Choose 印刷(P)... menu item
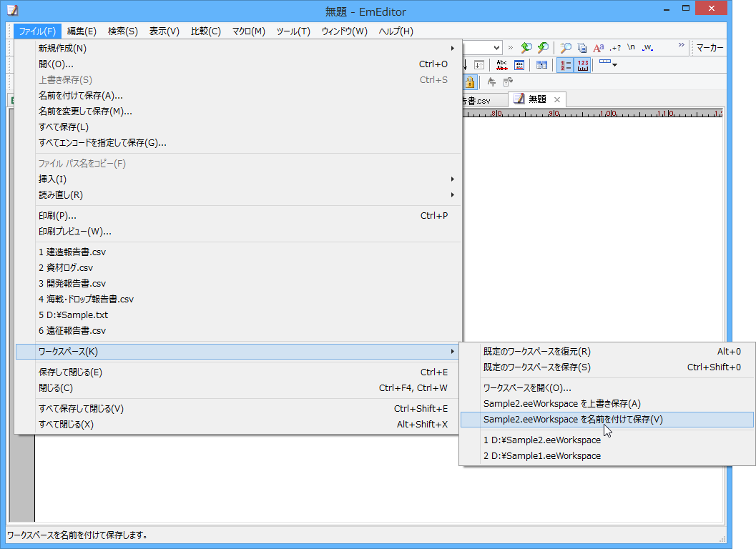The image size is (756, 549). tap(238, 215)
